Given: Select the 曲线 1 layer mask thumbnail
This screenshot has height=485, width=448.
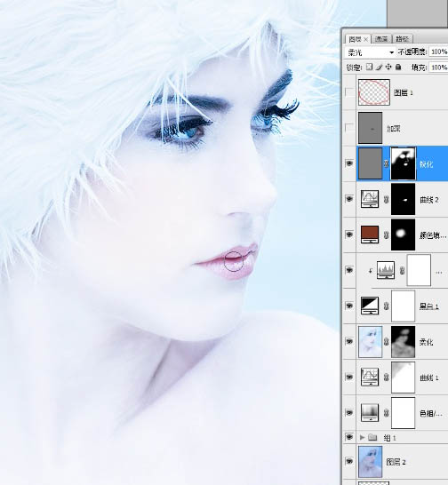Looking at the screenshot, I should point(403,377).
